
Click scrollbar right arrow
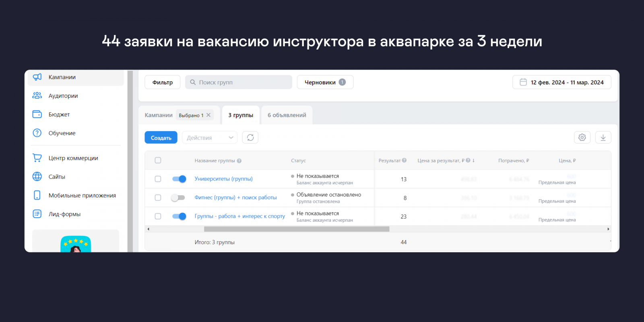(x=608, y=229)
